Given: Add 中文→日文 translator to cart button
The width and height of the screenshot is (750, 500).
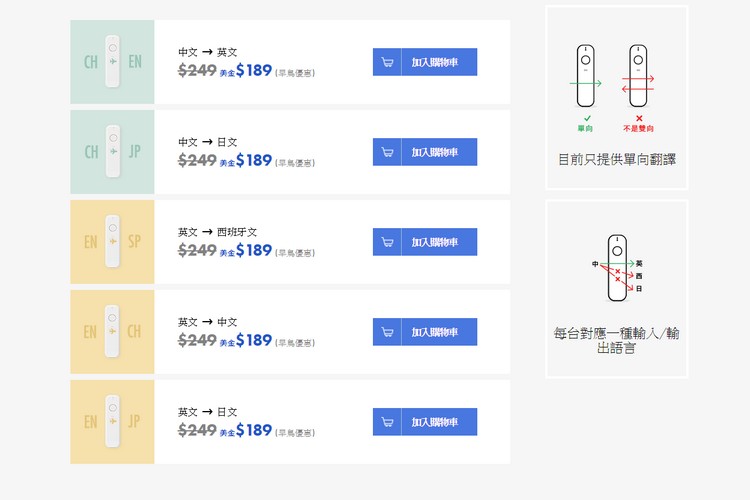Looking at the screenshot, I should (x=425, y=152).
